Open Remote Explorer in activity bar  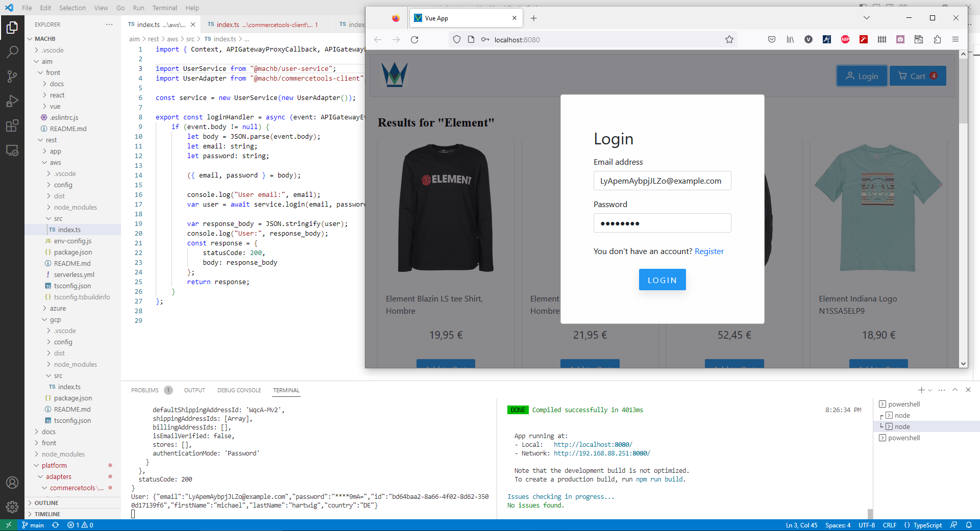(12, 150)
